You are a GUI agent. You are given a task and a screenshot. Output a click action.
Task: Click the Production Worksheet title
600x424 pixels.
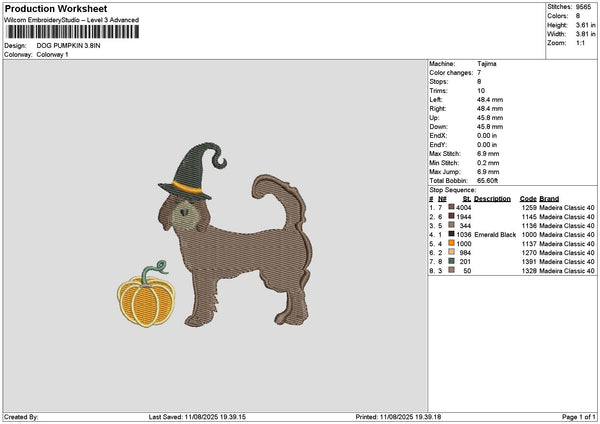pos(56,9)
